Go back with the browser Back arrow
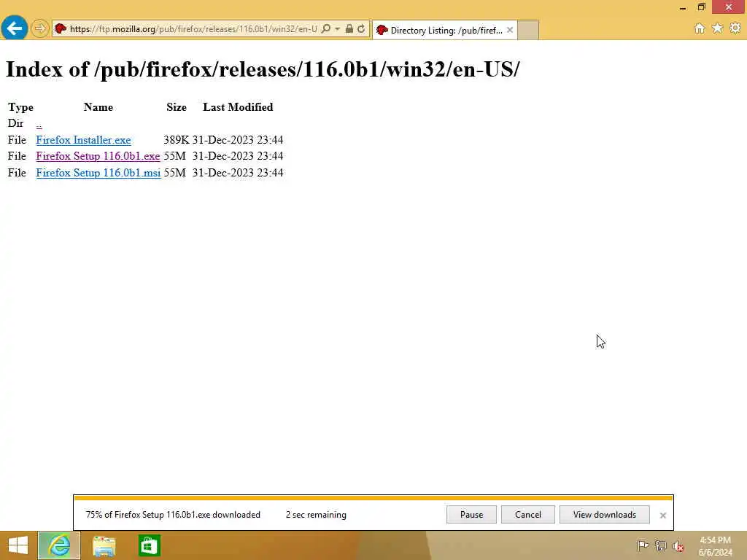This screenshot has width=747, height=560. (x=15, y=28)
